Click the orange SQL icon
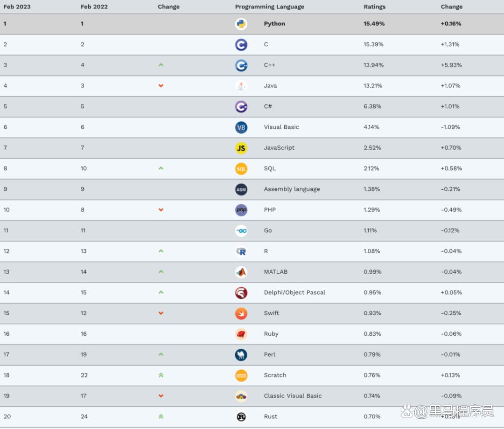Screen dimensions: 504x429 [241, 169]
